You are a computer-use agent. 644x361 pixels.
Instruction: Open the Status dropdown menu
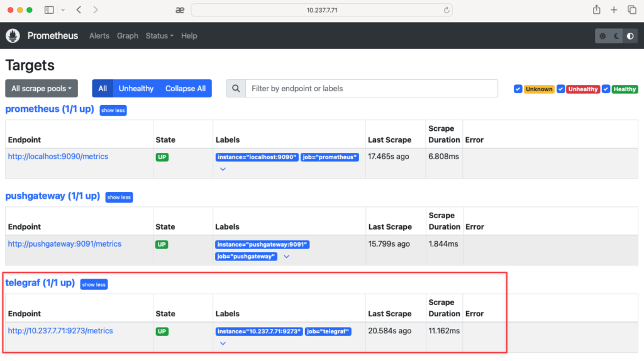point(159,36)
